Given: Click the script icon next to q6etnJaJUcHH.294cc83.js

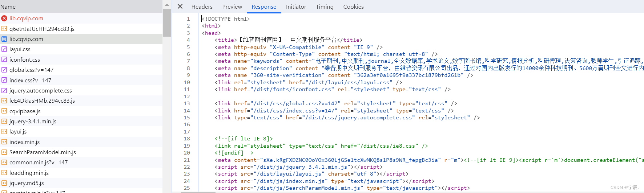Looking at the screenshot, I should (4, 29).
